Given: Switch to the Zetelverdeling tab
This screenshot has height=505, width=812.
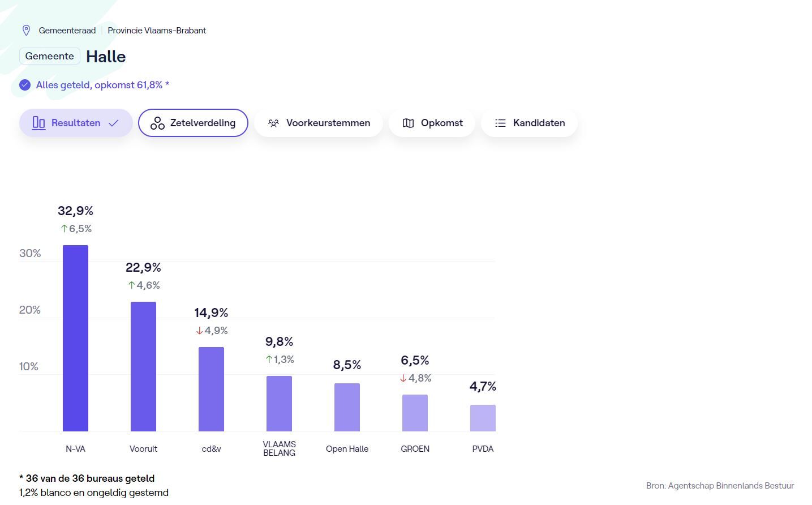Looking at the screenshot, I should point(193,123).
